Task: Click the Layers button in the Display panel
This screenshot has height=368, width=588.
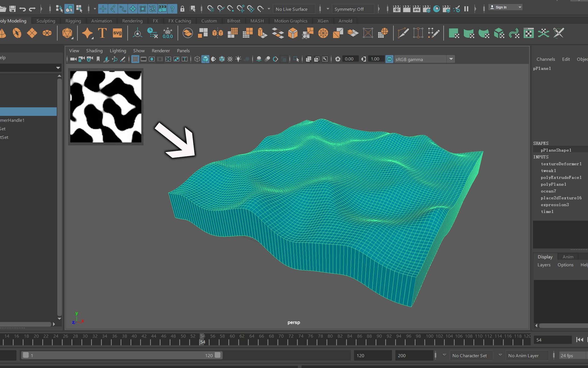Action: (543, 265)
